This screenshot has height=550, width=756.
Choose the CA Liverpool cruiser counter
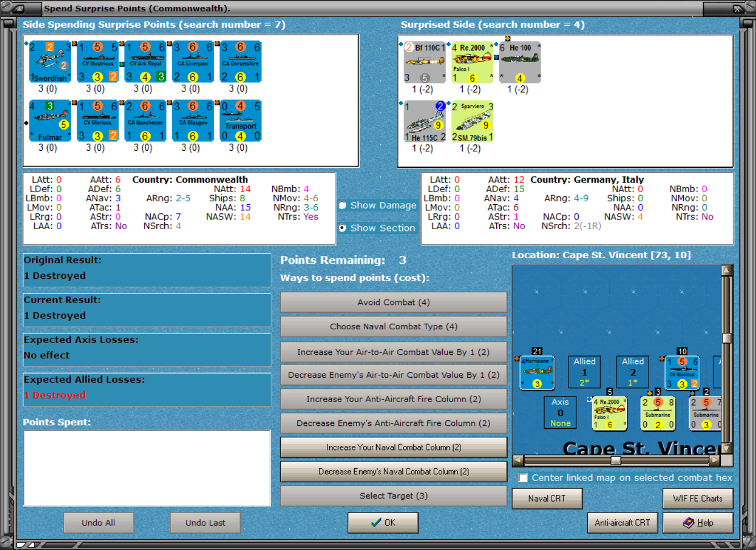193,62
